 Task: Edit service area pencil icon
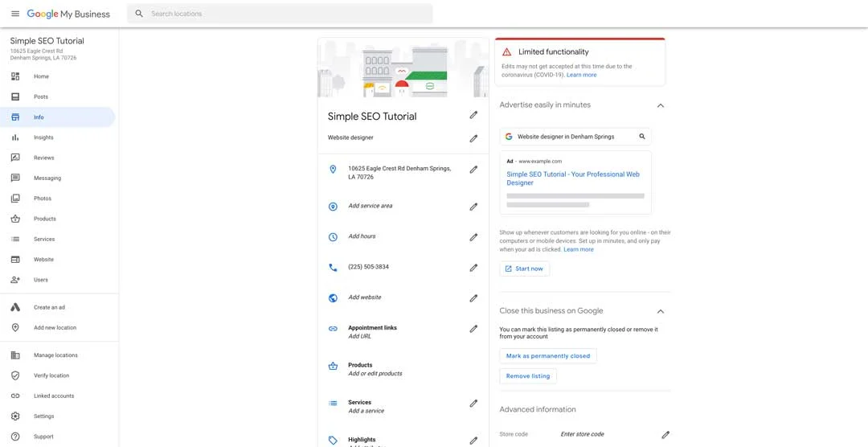coord(473,207)
